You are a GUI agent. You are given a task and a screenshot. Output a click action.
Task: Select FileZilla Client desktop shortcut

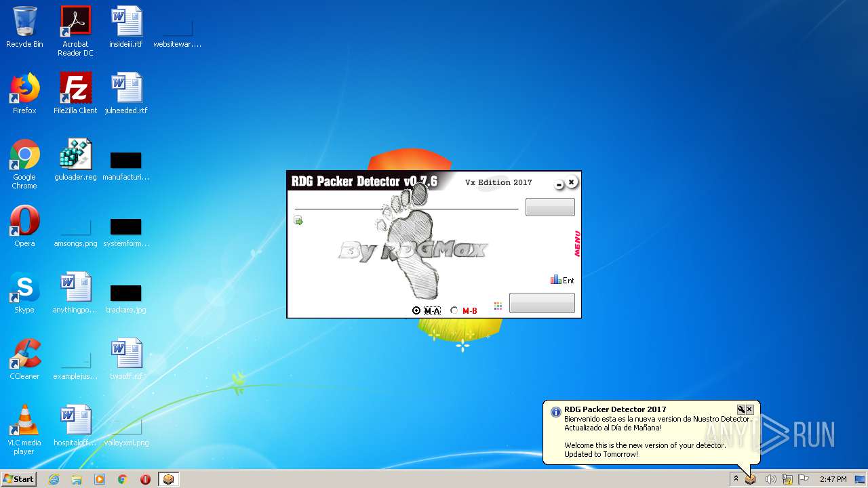point(75,94)
